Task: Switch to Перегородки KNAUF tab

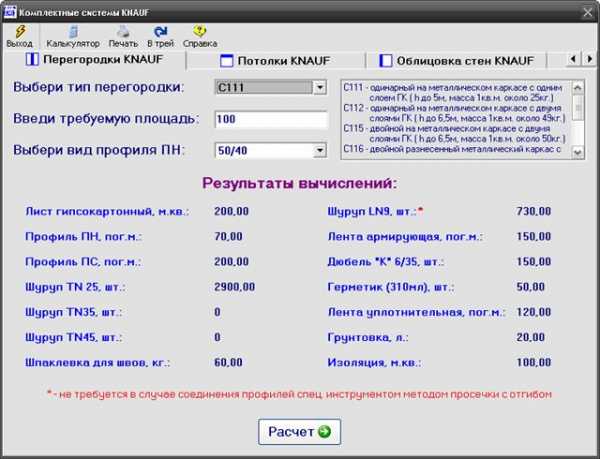Action: pyautogui.click(x=94, y=59)
